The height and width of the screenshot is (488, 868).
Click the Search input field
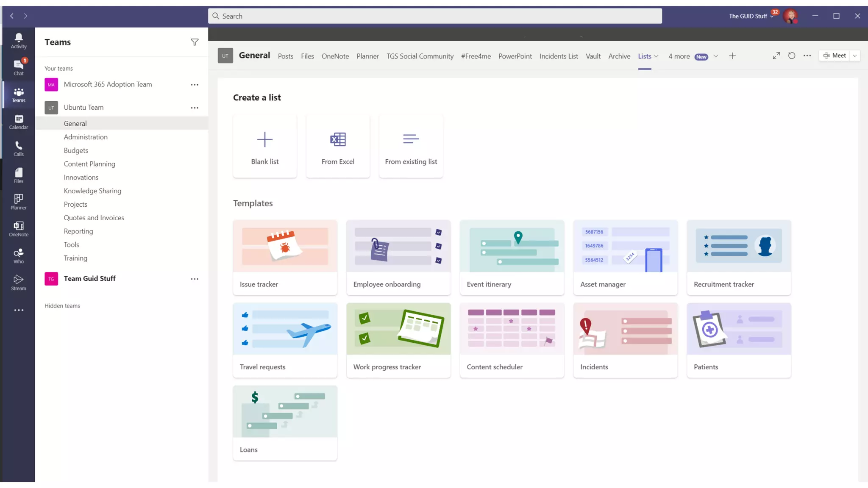coord(434,16)
